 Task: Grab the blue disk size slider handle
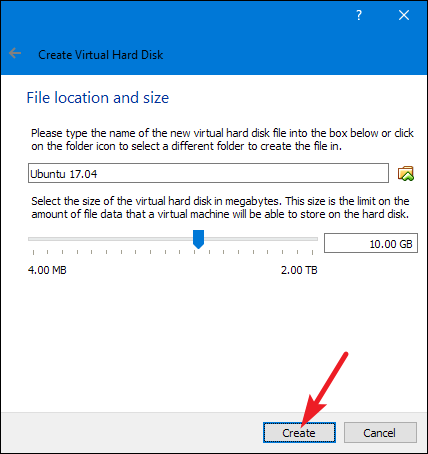click(199, 239)
